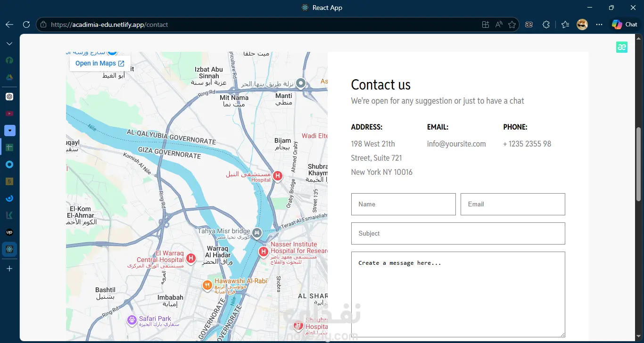The image size is (644, 343).
Task: Click the info@yoursite.com email address
Action: click(456, 144)
